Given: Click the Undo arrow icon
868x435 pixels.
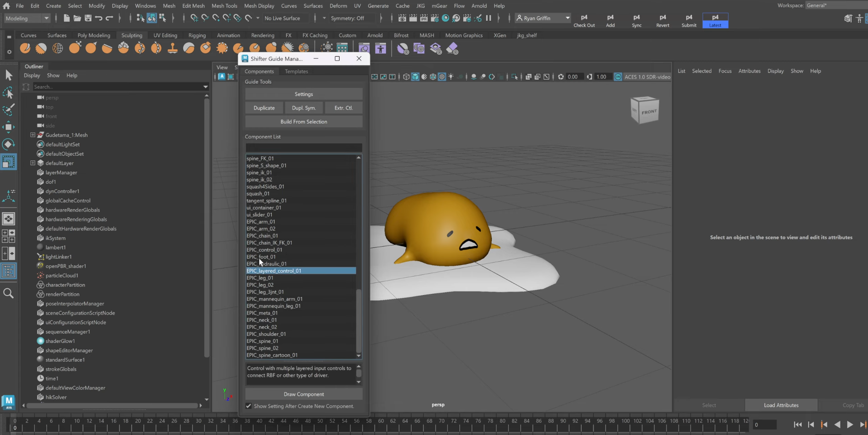Looking at the screenshot, I should tap(98, 18).
